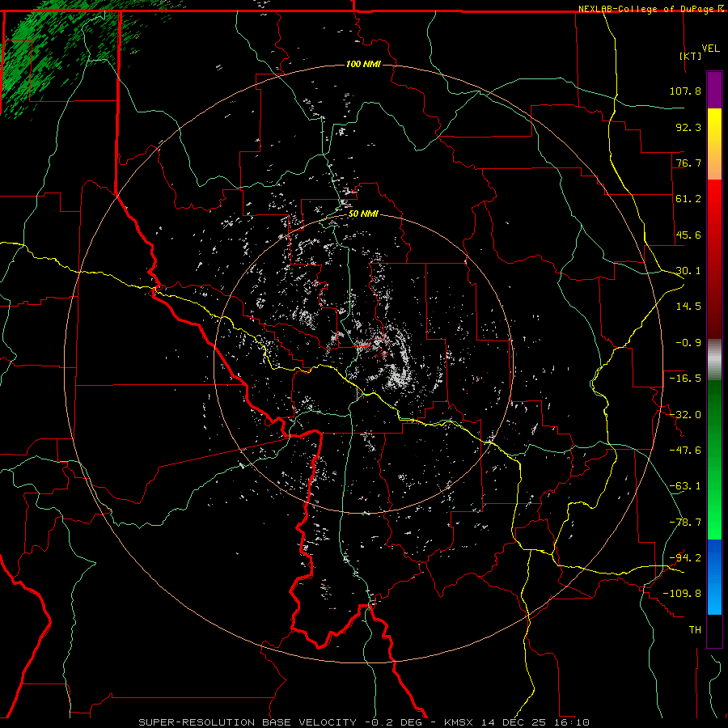The image size is (728, 728).
Task: Pick the red segment of velocity color bar
Action: [714, 259]
